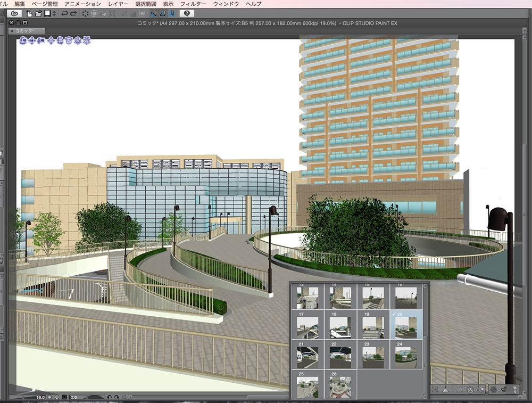Open the ページ管理 menu
This screenshot has height=403, width=532.
(x=45, y=4)
